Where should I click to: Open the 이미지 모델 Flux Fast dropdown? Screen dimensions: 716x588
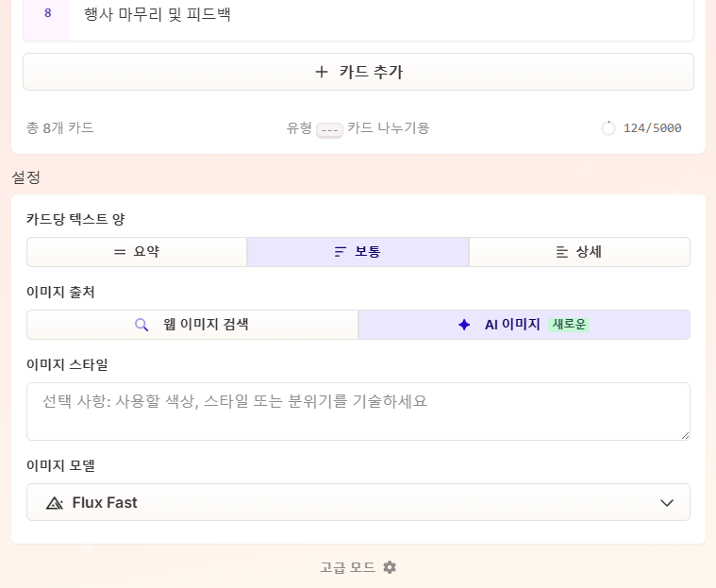[x=358, y=503]
